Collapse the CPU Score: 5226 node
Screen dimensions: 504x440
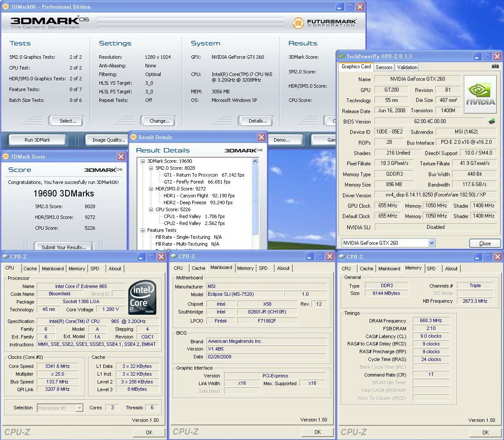(151, 209)
